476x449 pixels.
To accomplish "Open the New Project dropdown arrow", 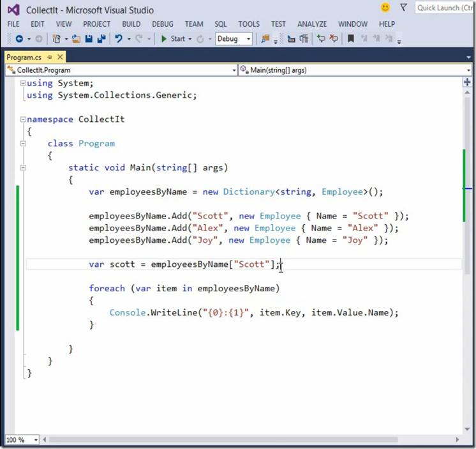I will pyautogui.click(x=66, y=39).
